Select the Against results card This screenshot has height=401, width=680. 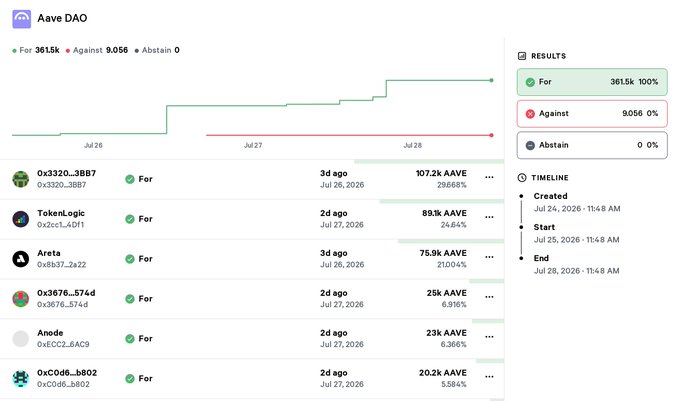[592, 114]
